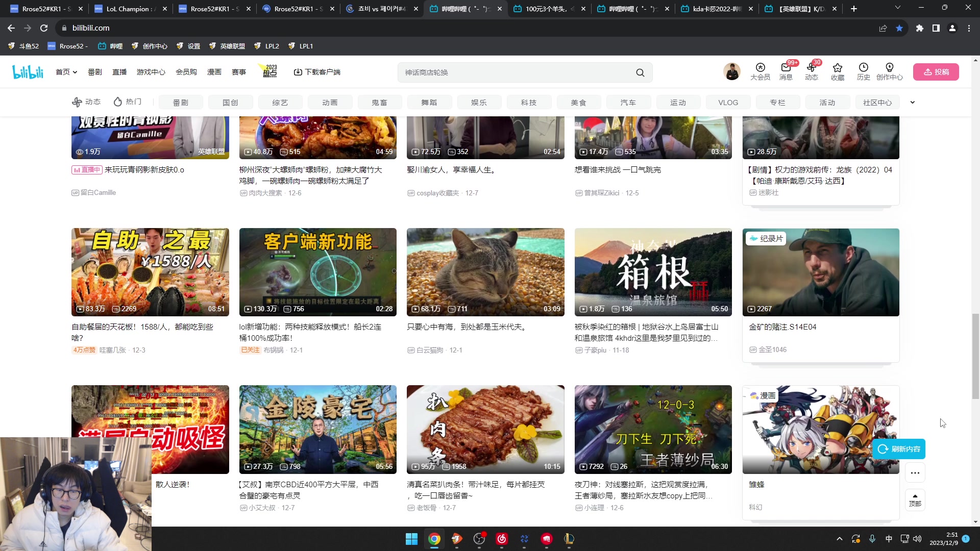Click 下载客户端 download client link

tap(317, 72)
